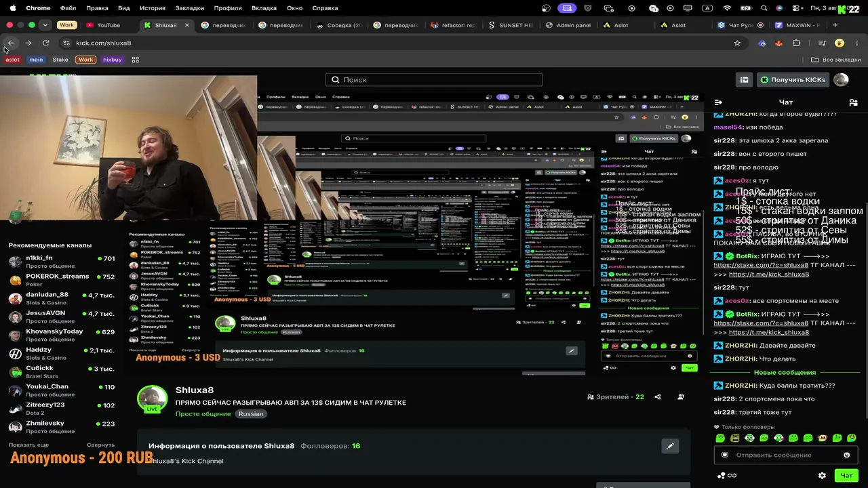
Task: Open the Haddzy channel avatar
Action: (x=15, y=353)
